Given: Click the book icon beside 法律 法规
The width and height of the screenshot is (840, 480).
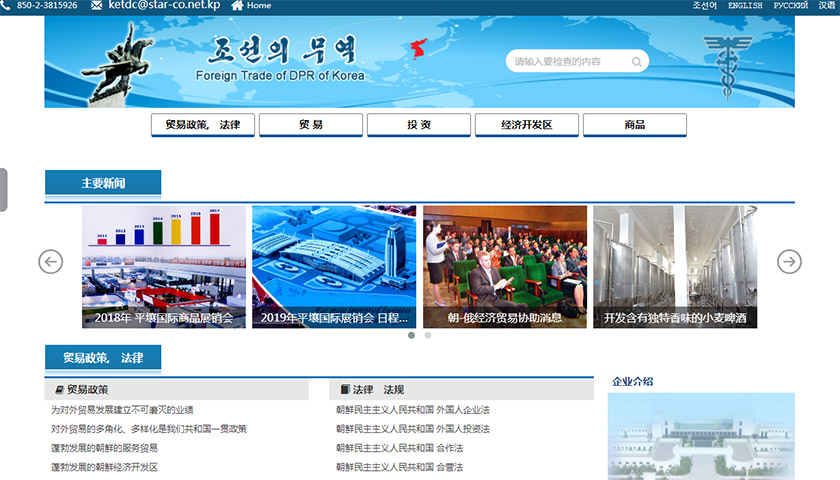Looking at the screenshot, I should point(345,389).
